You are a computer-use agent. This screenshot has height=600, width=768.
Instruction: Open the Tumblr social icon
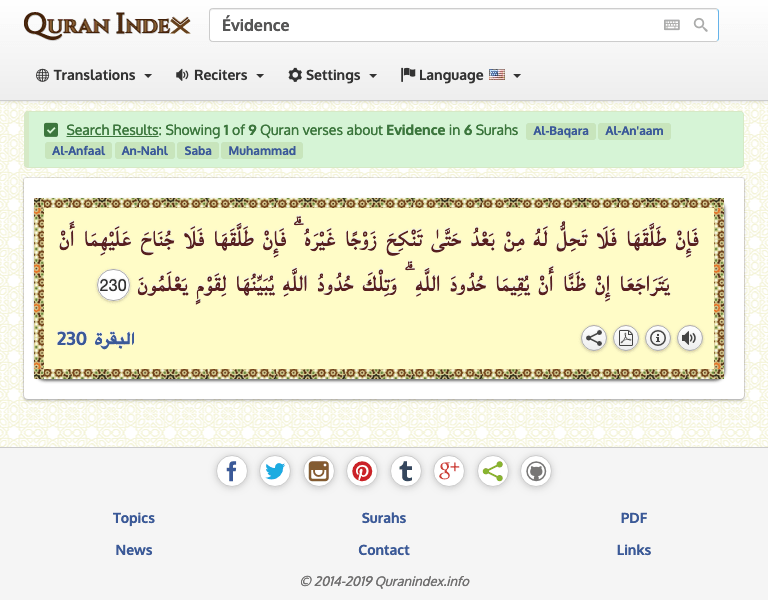406,471
